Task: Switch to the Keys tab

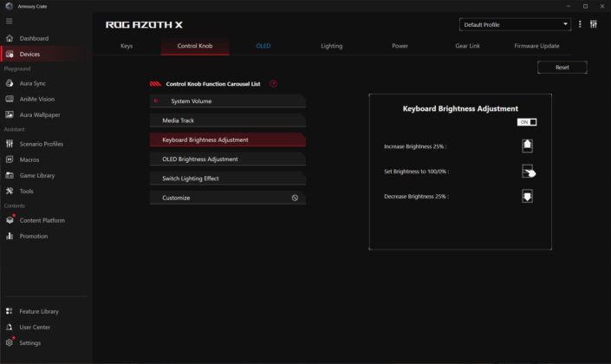Action: coord(127,46)
